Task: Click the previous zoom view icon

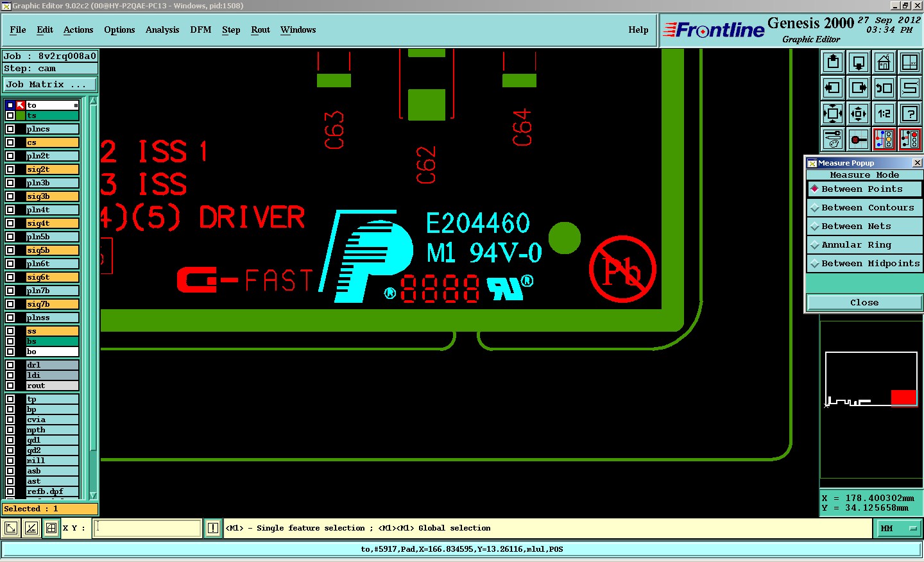Action: (884, 88)
